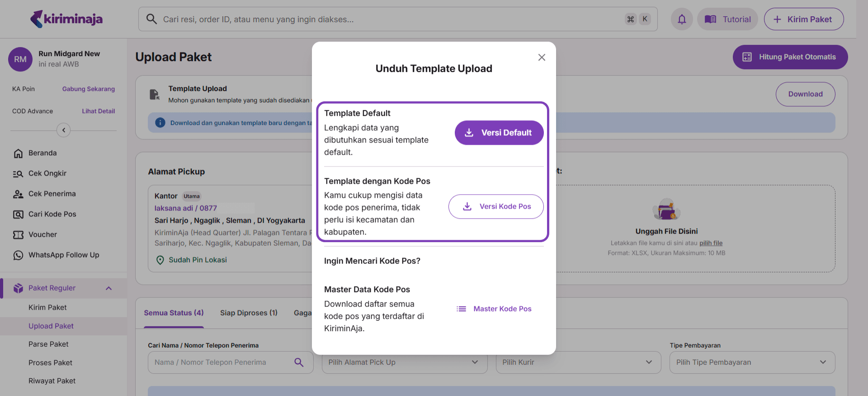Click the notification bell icon
This screenshot has width=868, height=396.
(x=682, y=19)
